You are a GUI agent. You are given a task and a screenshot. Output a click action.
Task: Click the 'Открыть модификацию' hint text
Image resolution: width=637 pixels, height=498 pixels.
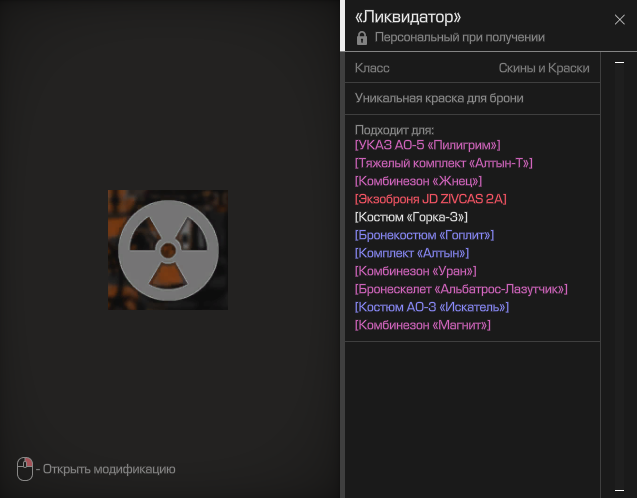(x=109, y=469)
